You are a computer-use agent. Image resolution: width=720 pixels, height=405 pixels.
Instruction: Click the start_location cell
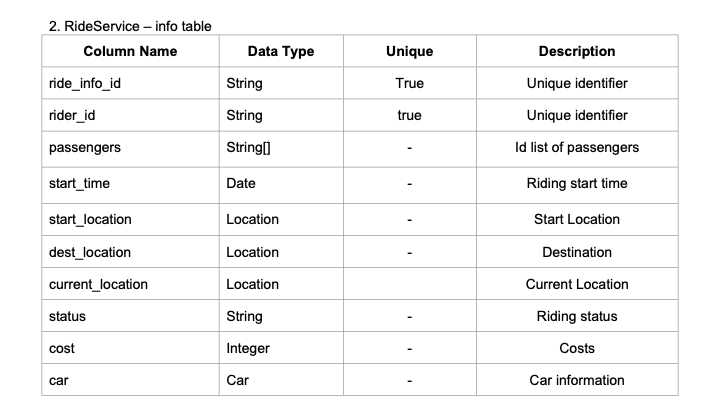(130, 219)
